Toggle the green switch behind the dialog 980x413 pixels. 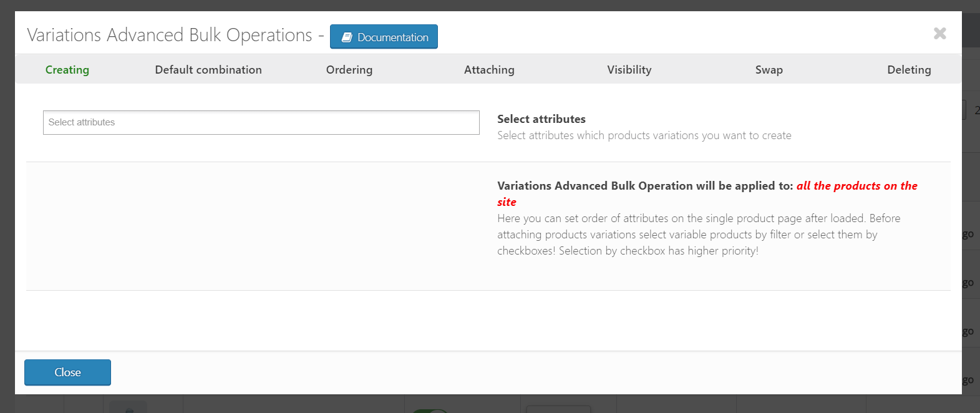point(430,410)
